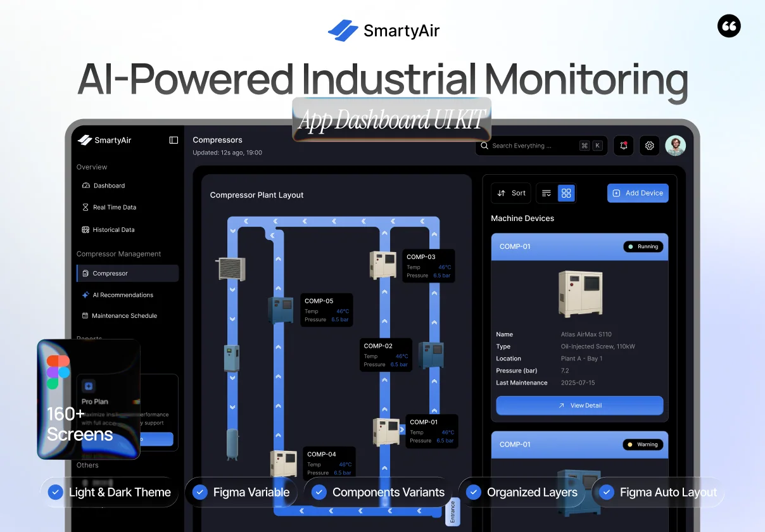Click the Running status badge
The width and height of the screenshot is (765, 532).
tap(643, 246)
